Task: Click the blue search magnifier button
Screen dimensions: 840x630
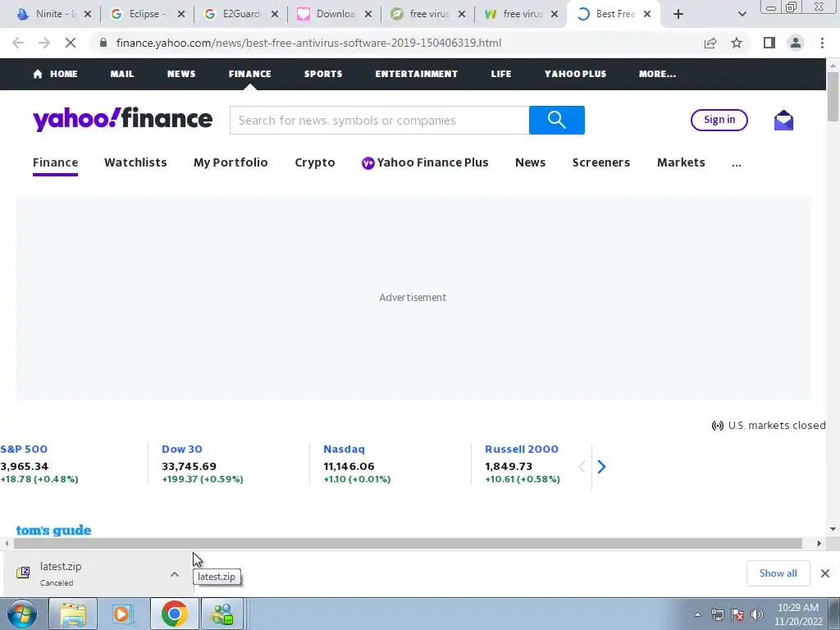Action: tap(557, 120)
